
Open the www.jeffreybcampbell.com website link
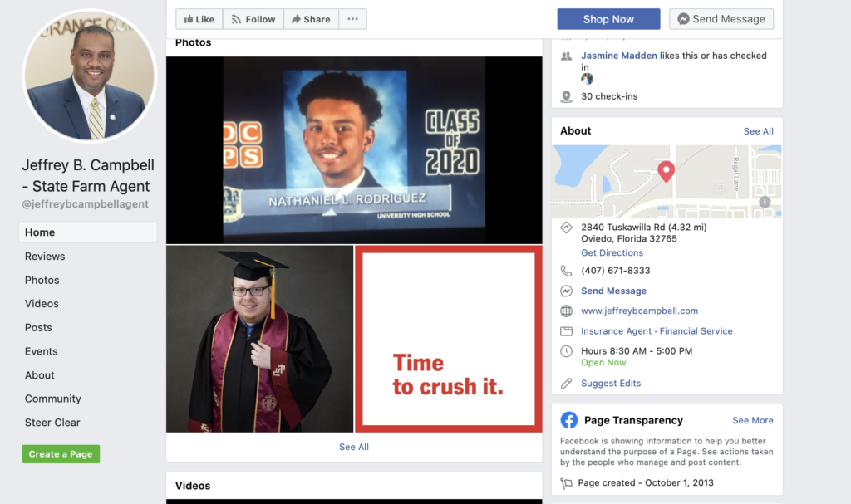[639, 311]
